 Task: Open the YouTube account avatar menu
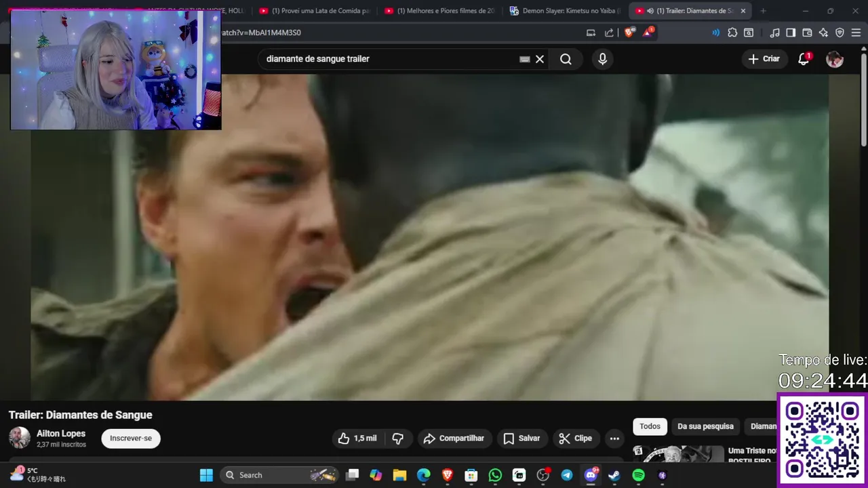835,59
